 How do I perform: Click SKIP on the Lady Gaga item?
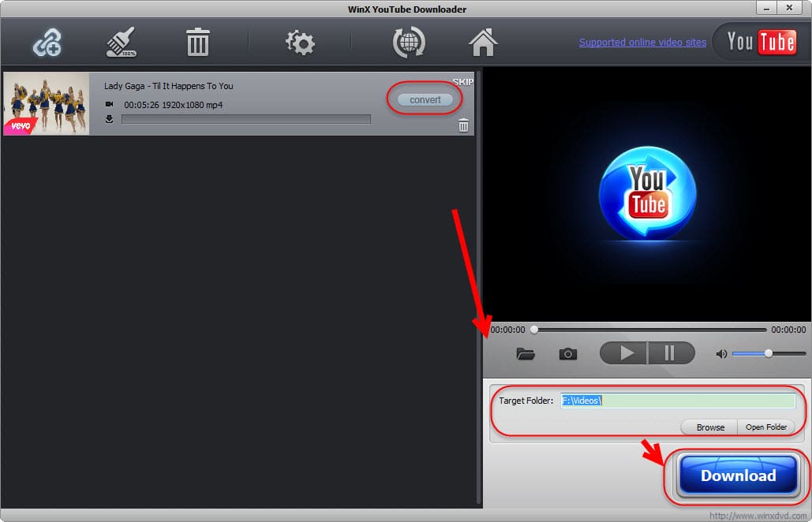pos(463,82)
